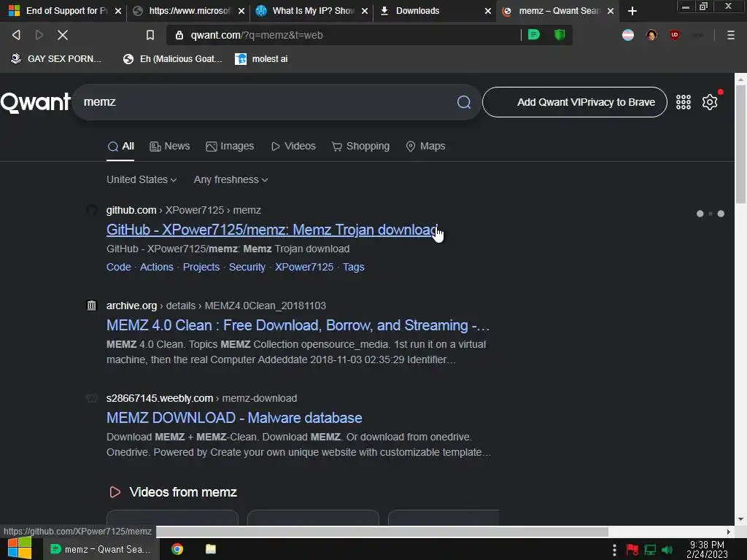Open the molest ai bookmark
The image size is (747, 560).
(262, 59)
